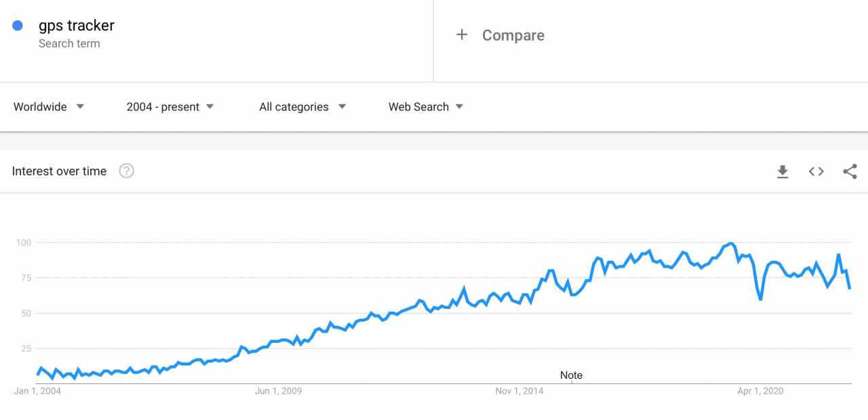Click the Web Search dropdown chevron
868x420 pixels.
pyautogui.click(x=460, y=106)
